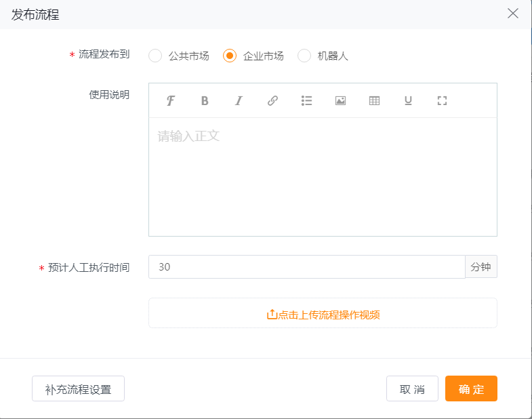Click the 补充流程设置 button

click(x=78, y=389)
